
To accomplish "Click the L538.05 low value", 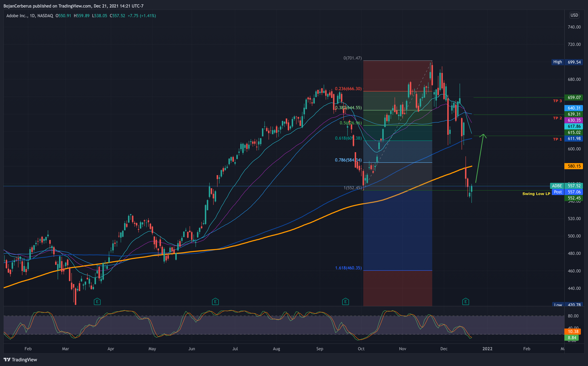I will point(99,16).
